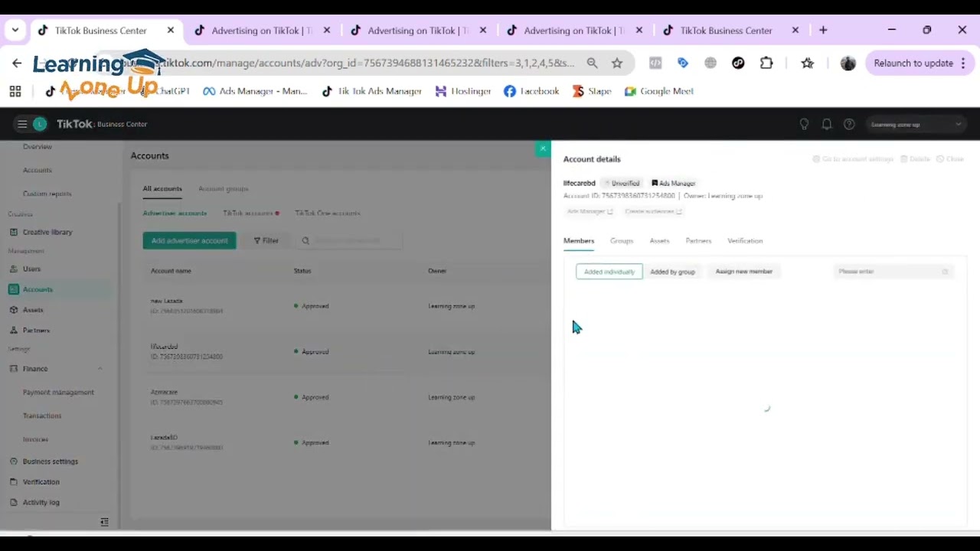The image size is (980, 551).
Task: Open a new browser tab with the plus
Action: coord(823,30)
